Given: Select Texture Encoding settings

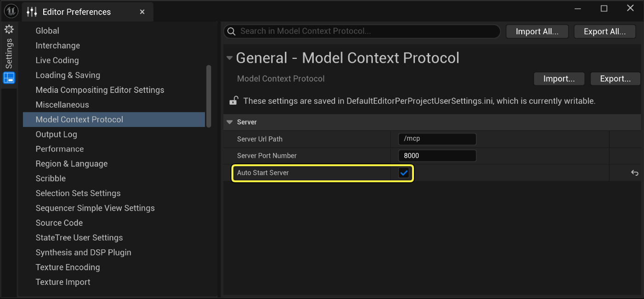Looking at the screenshot, I should click(68, 267).
